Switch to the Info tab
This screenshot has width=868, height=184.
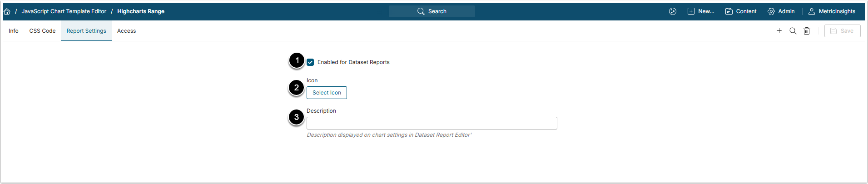pos(14,31)
